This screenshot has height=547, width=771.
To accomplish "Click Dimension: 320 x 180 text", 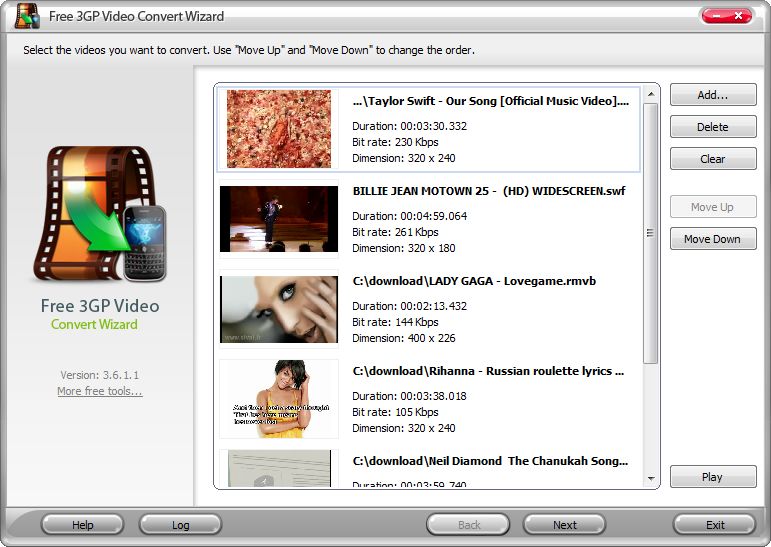I will click(x=404, y=248).
